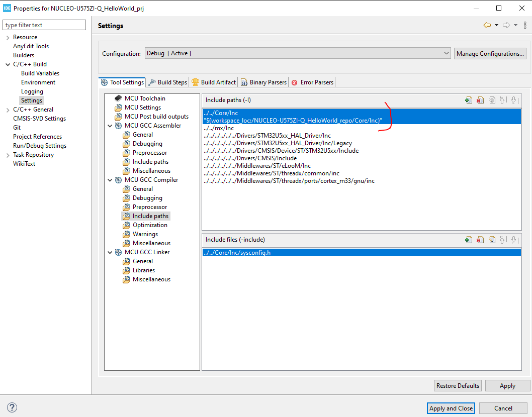Move the selected include path down

[514, 100]
